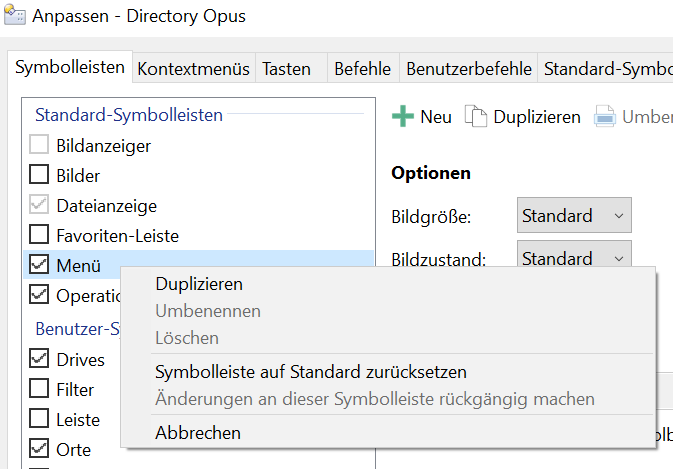
Task: Open the Standard-Symbolleisten tab at the right
Action: tap(606, 69)
